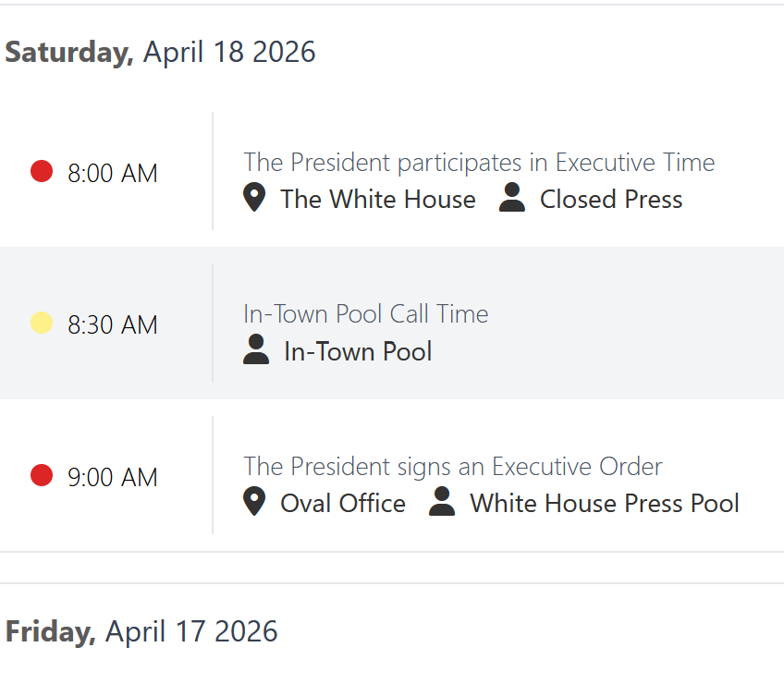The image size is (784, 684).
Task: Open 'The President signs an Executive Order' event
Action: pyautogui.click(x=453, y=466)
